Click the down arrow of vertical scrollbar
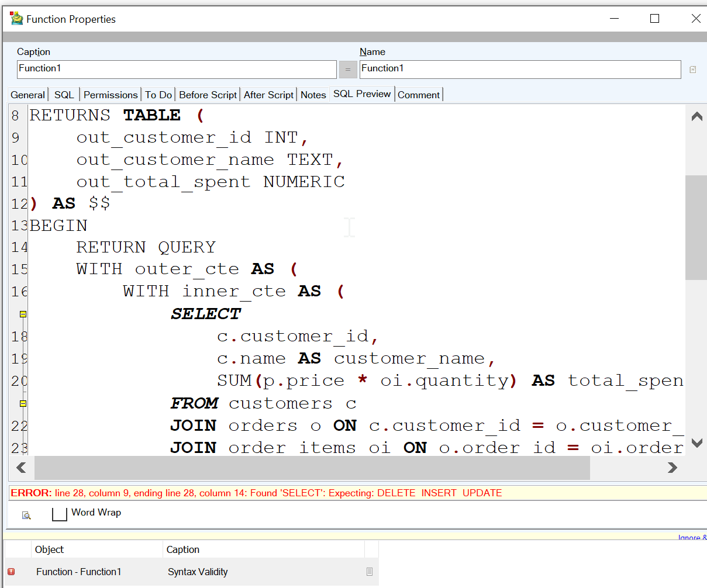The image size is (707, 588). click(x=696, y=443)
